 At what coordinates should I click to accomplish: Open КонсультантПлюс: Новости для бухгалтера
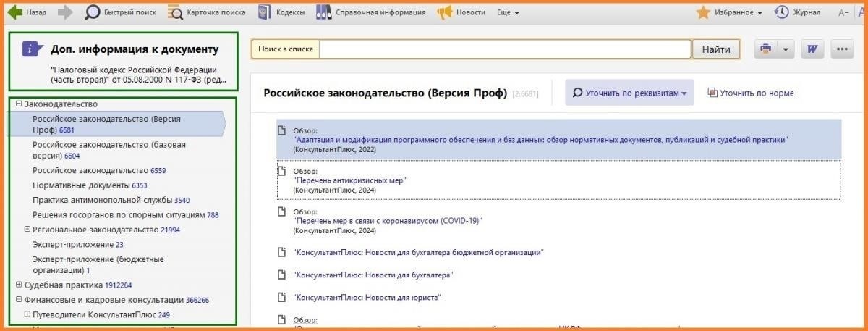click(x=373, y=275)
